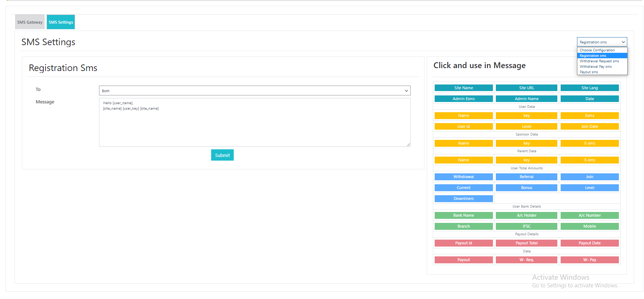
Task: Select Payout sms option in dropdown
Action: tap(589, 72)
